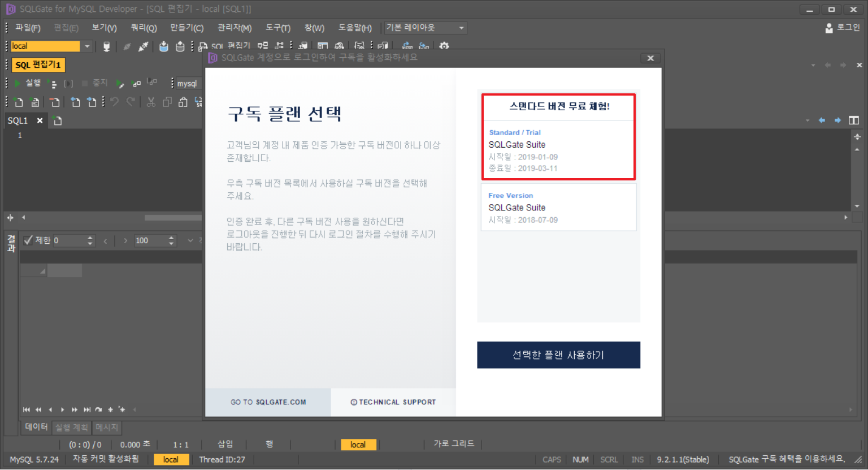The height and width of the screenshot is (470, 868).
Task: Click the SQL 편집기1 window button
Action: [x=38, y=65]
